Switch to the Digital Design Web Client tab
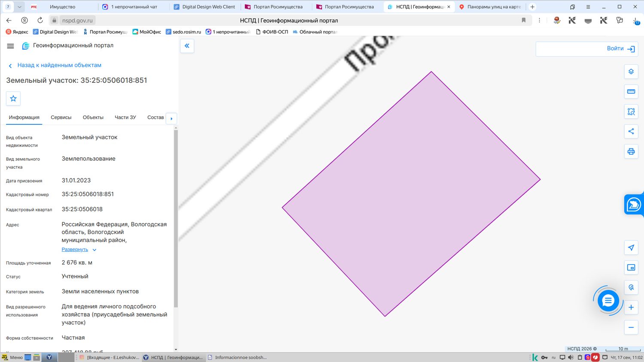Image resolution: width=644 pixels, height=362 pixels. [x=204, y=7]
